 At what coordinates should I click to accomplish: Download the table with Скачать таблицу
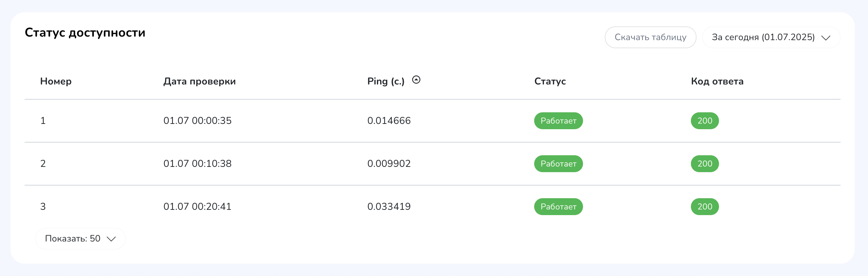[x=650, y=37]
